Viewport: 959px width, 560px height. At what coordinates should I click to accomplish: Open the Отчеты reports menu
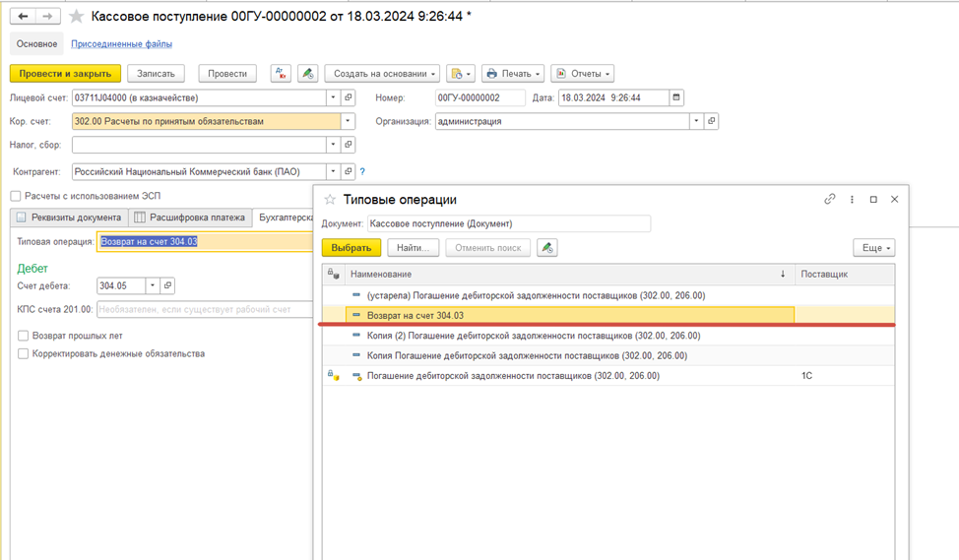[x=582, y=74]
